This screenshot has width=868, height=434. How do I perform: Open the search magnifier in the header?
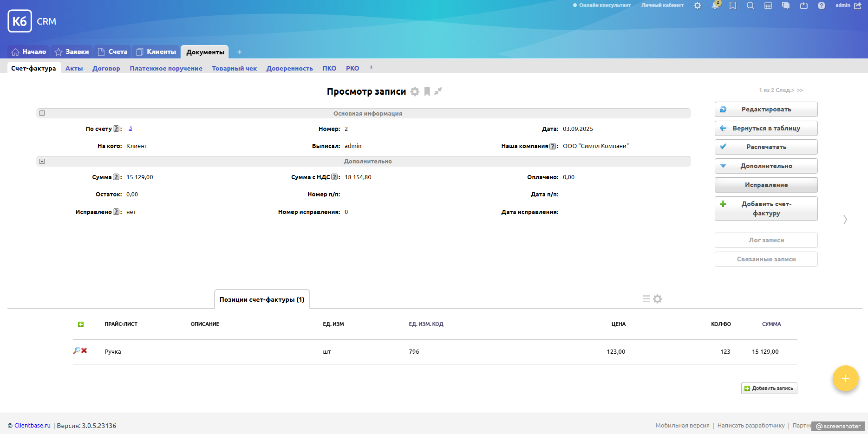coord(751,6)
